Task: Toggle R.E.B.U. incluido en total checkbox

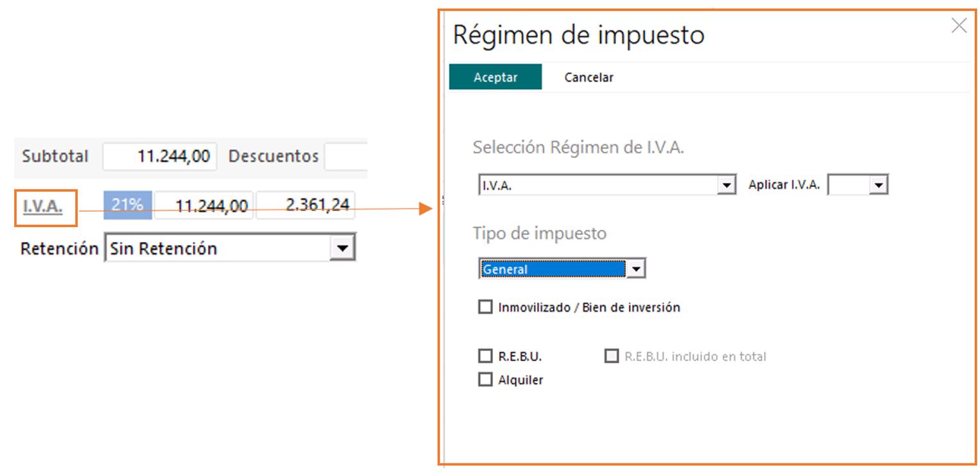Action: [612, 356]
